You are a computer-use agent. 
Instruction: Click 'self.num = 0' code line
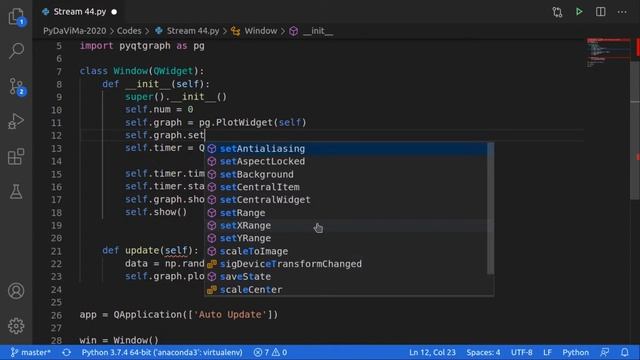[159, 109]
